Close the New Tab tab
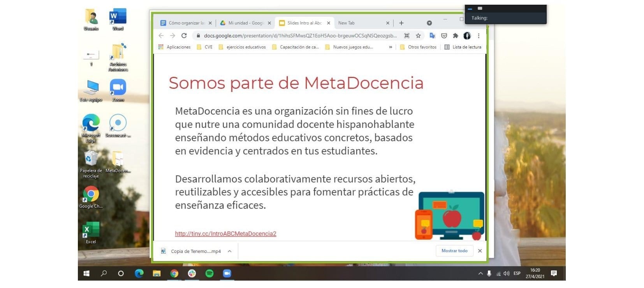The height and width of the screenshot is (288, 644). [387, 23]
